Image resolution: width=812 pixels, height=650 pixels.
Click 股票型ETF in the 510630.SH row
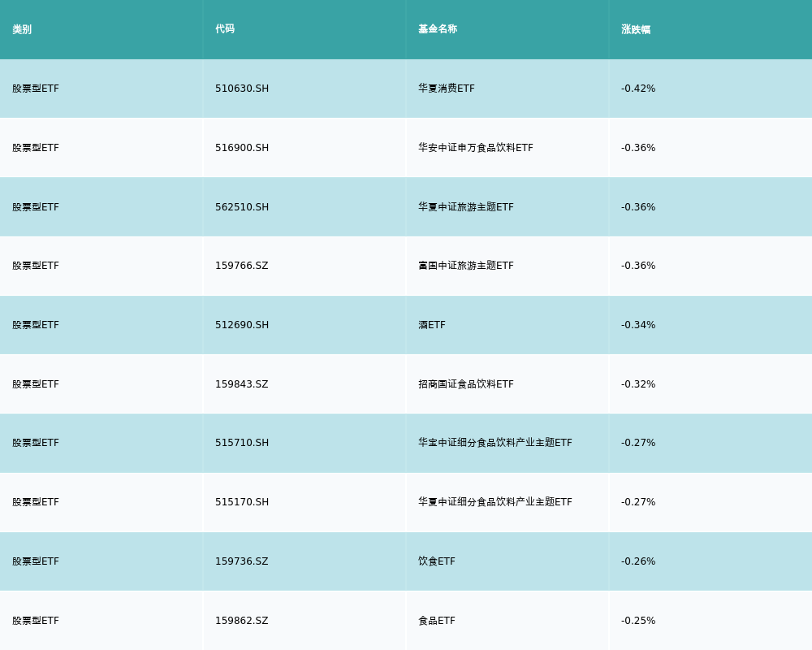click(x=36, y=89)
